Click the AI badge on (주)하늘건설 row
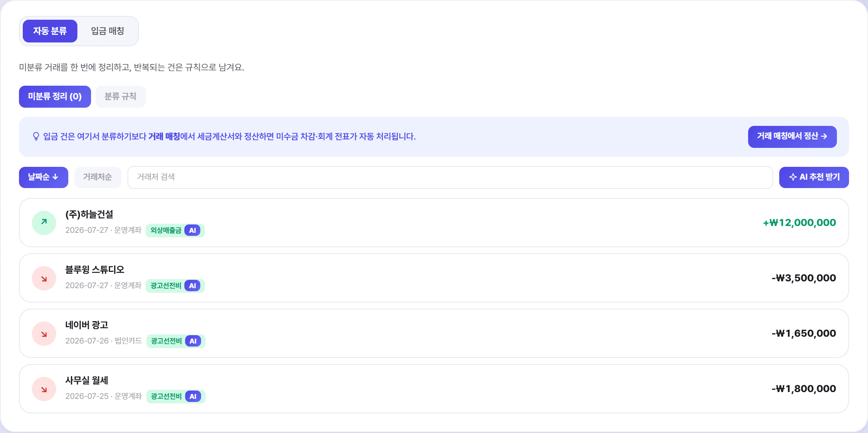Viewport: 868px width, 433px height. pos(192,230)
